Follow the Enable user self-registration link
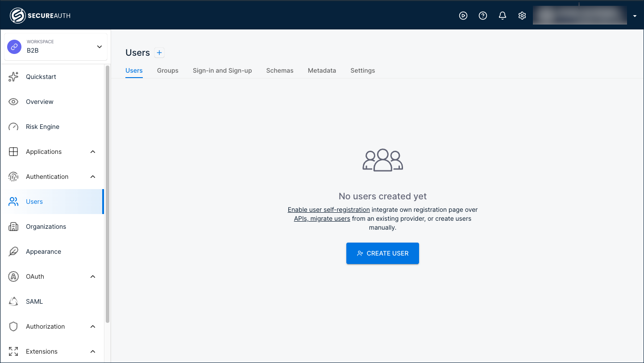The height and width of the screenshot is (363, 644). coord(328,210)
